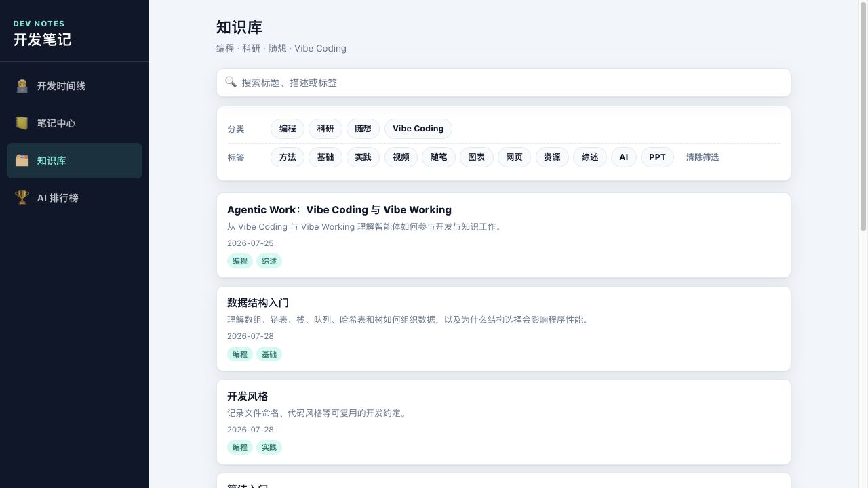Select the 网页 tag filter
This screenshot has width=868, height=488.
(x=515, y=157)
